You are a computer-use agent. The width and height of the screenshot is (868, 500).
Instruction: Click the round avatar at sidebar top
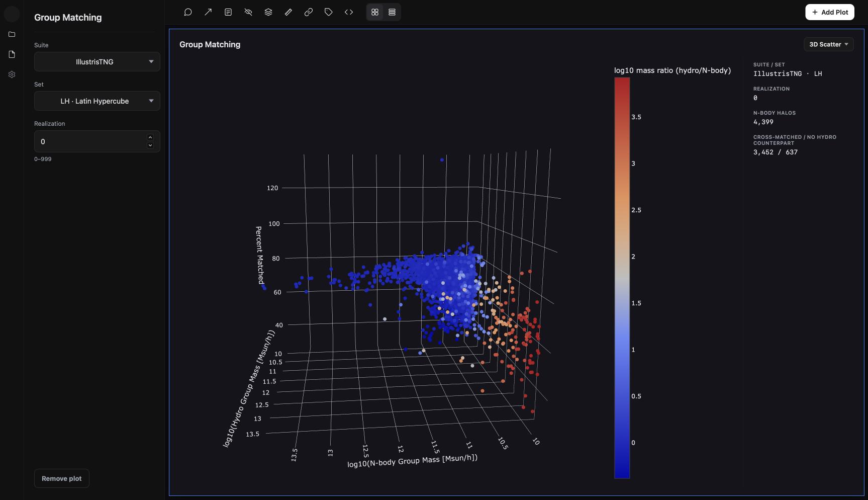[12, 14]
